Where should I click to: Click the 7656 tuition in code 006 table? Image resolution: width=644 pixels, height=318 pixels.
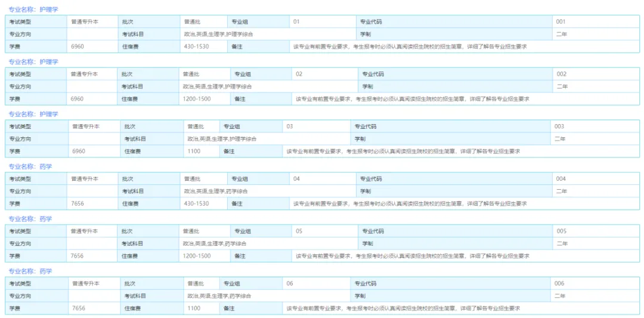tap(78, 308)
